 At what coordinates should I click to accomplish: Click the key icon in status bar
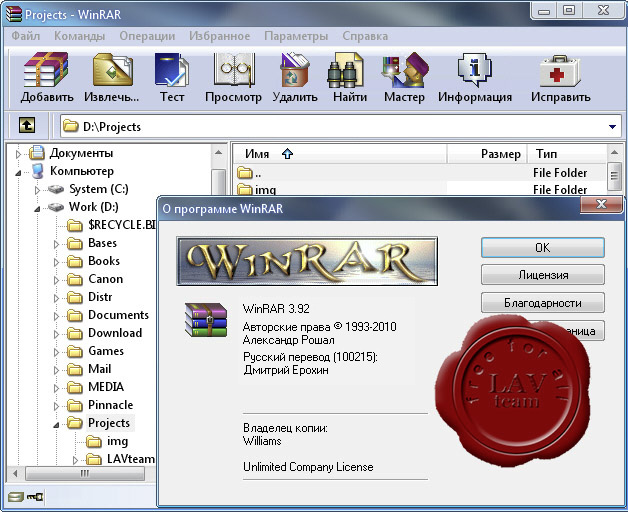click(35, 497)
